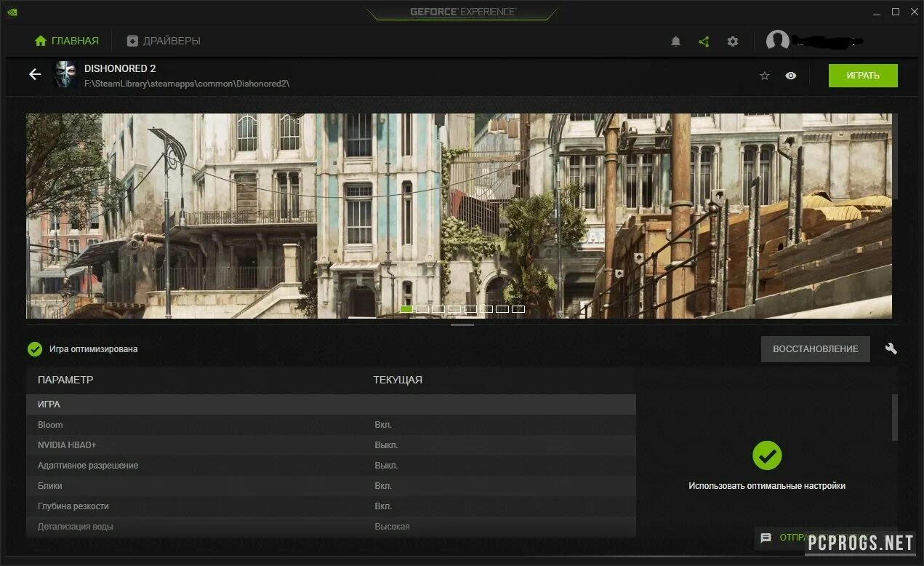
Task: Toggle game visibility with the eye icon
Action: point(791,76)
